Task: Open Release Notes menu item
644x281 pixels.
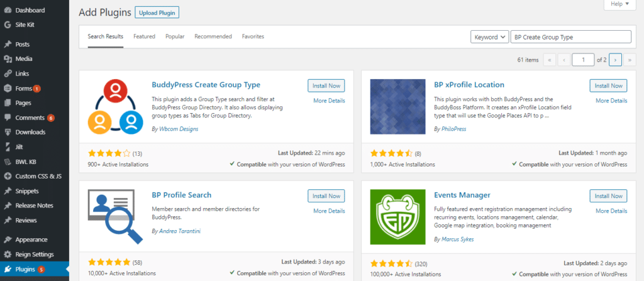Action: [35, 206]
